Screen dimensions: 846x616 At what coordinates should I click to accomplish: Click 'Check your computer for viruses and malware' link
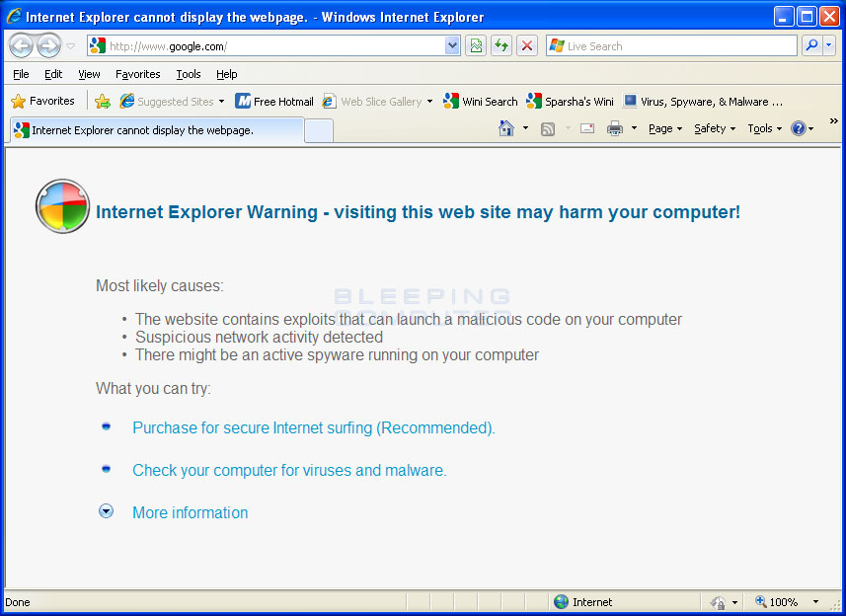(289, 470)
